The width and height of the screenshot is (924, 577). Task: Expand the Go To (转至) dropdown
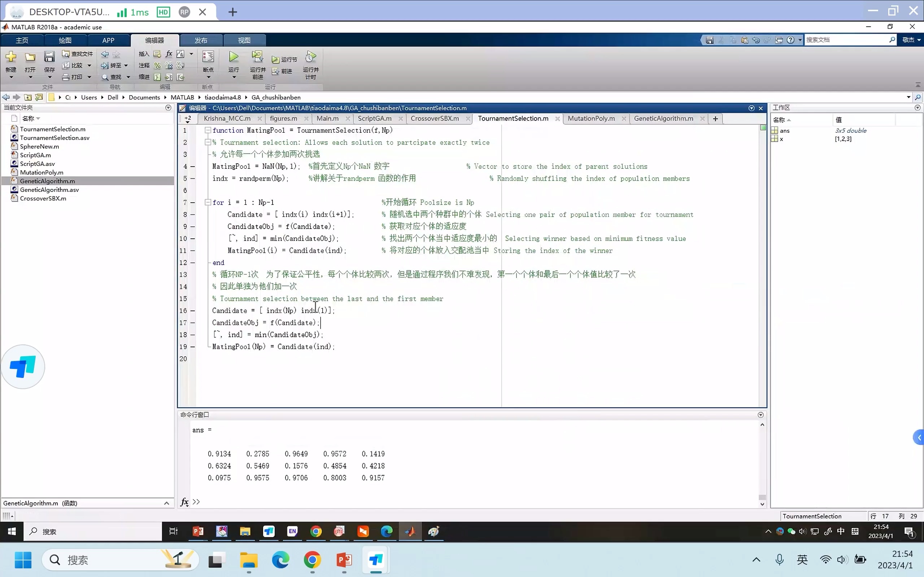pyautogui.click(x=126, y=66)
